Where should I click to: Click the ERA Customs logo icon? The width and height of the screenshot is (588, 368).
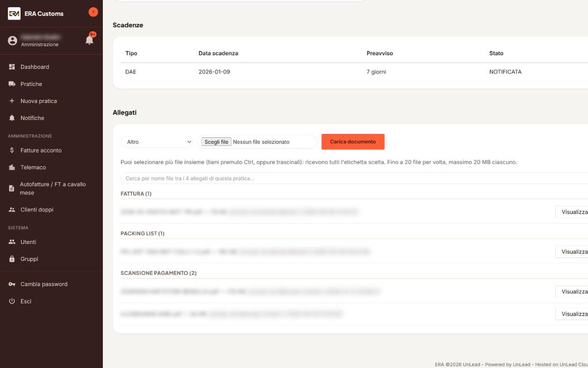click(x=14, y=14)
